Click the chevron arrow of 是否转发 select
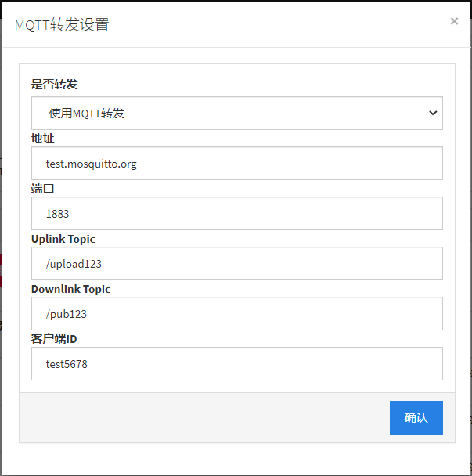472x476 pixels. [433, 114]
